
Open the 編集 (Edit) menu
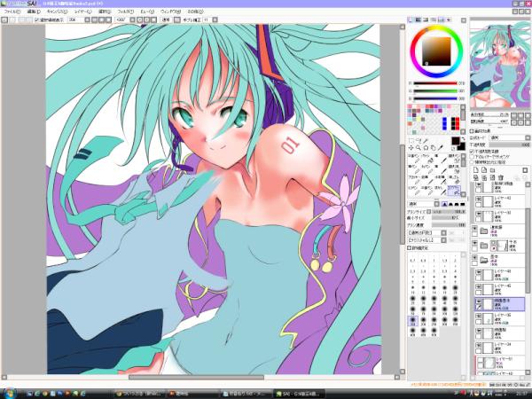34,12
